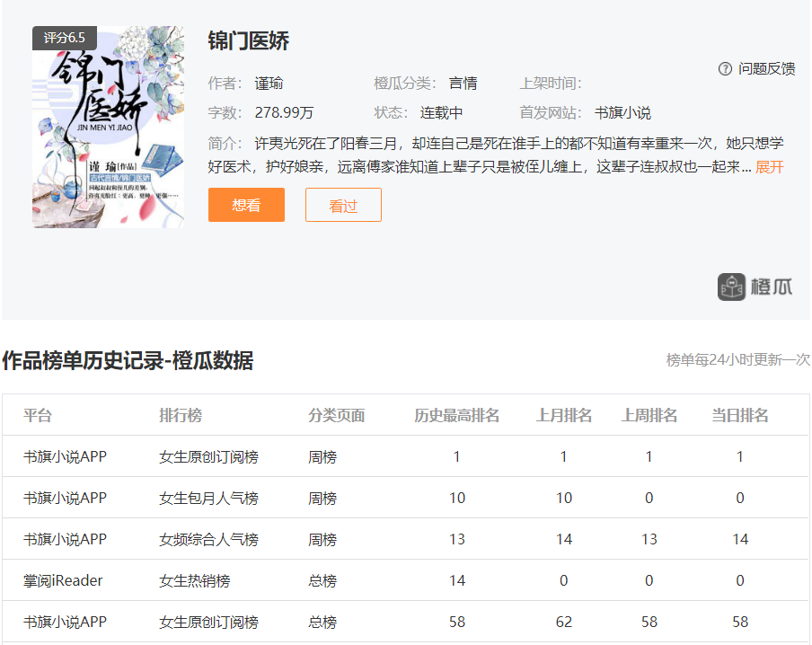Click the 看过 outlined button
Screen dimensions: 812x645
point(343,205)
